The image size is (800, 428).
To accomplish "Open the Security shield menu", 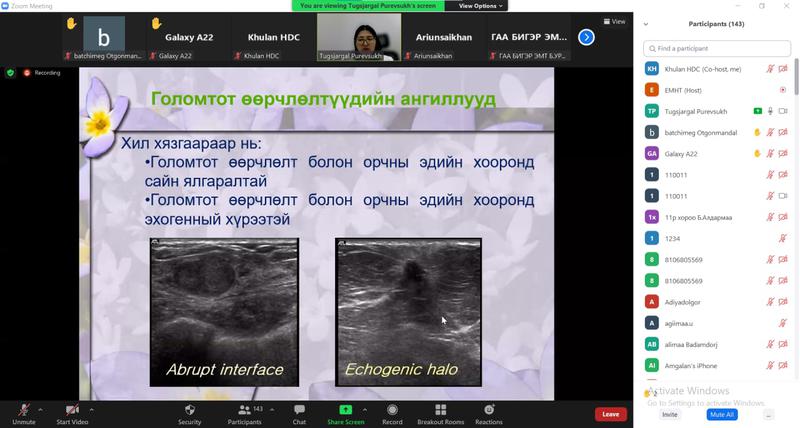I will point(189,414).
